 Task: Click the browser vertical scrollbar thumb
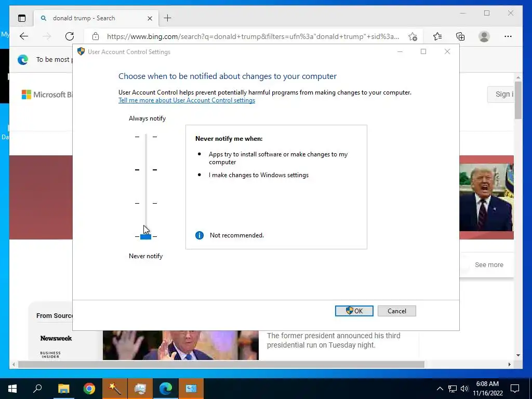point(518,100)
